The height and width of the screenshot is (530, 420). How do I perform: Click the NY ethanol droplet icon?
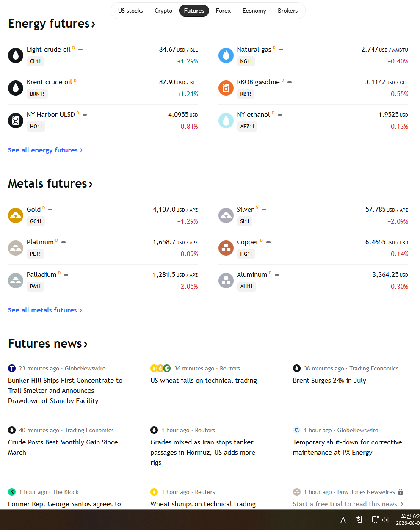tap(226, 121)
